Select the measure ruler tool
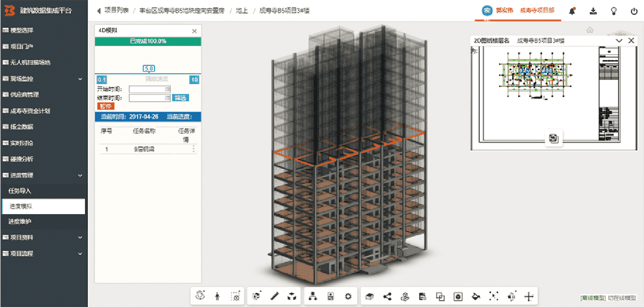This screenshot has height=307, width=644. (274, 296)
